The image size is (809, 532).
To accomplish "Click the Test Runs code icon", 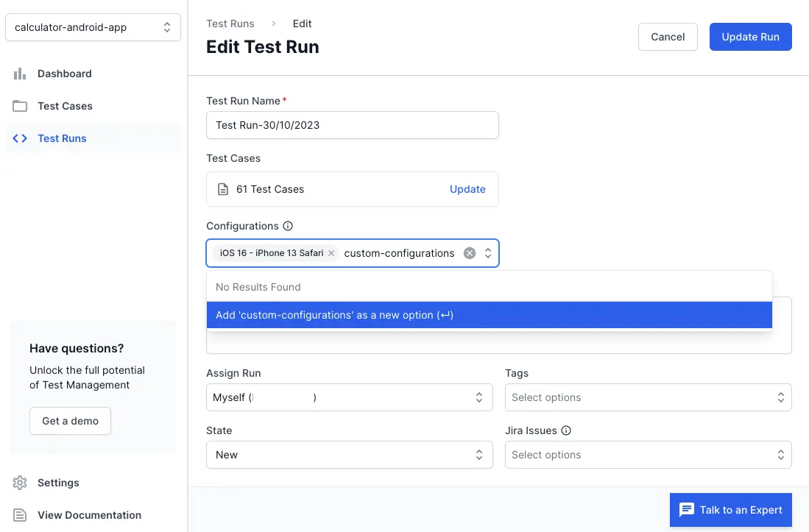I will [x=20, y=138].
